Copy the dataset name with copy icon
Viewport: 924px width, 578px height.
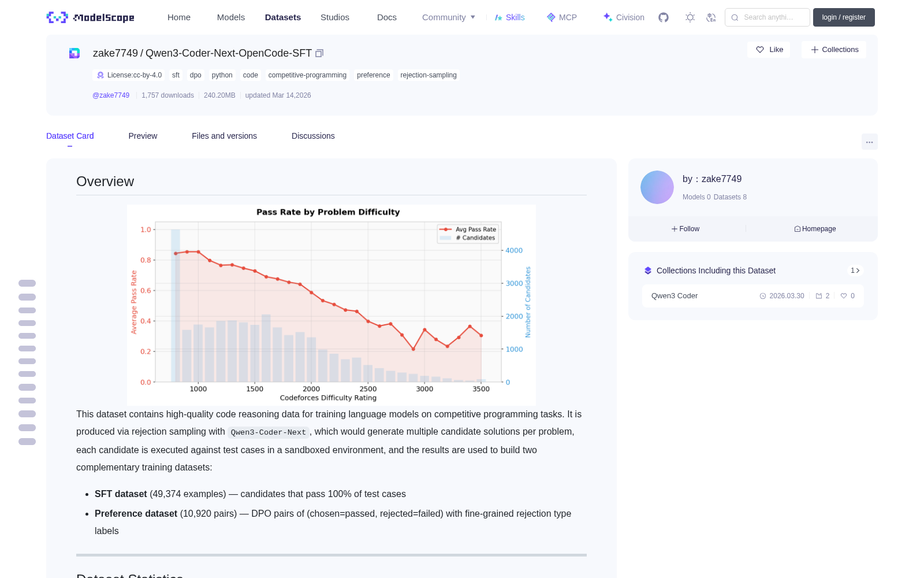(319, 53)
